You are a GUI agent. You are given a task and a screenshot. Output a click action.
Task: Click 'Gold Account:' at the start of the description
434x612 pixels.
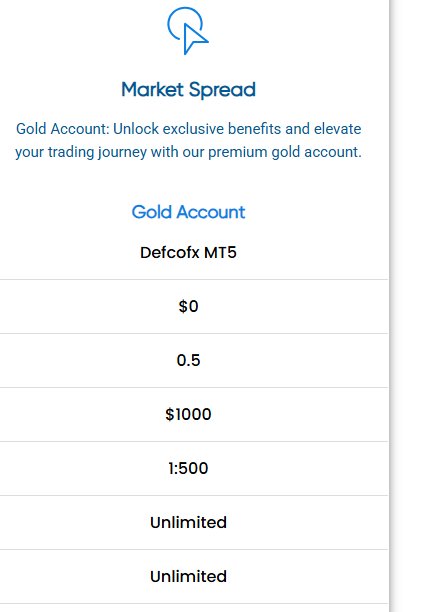[x=63, y=129]
